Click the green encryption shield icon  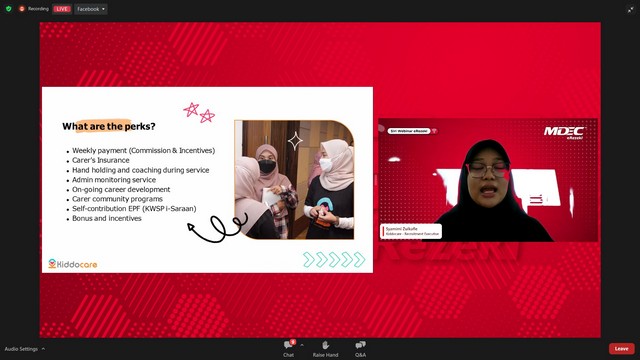click(9, 9)
